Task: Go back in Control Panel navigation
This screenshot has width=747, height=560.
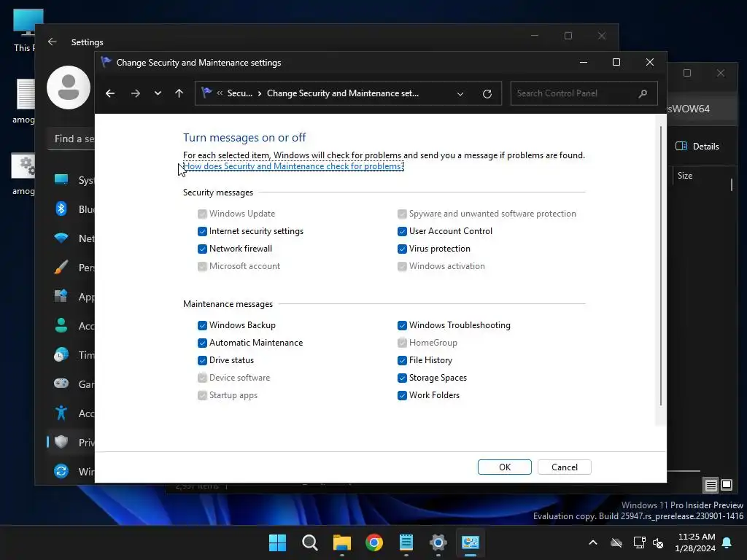Action: click(110, 93)
